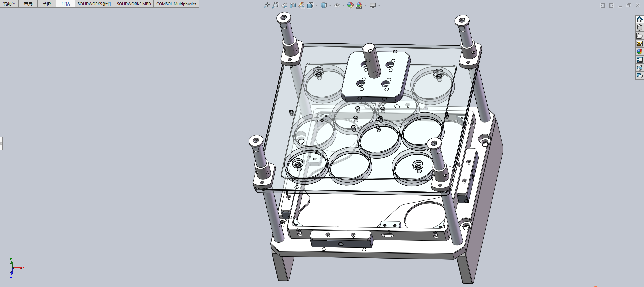Image resolution: width=644 pixels, height=287 pixels.
Task: Open the View Palette task pane tab
Action: pyautogui.click(x=640, y=44)
